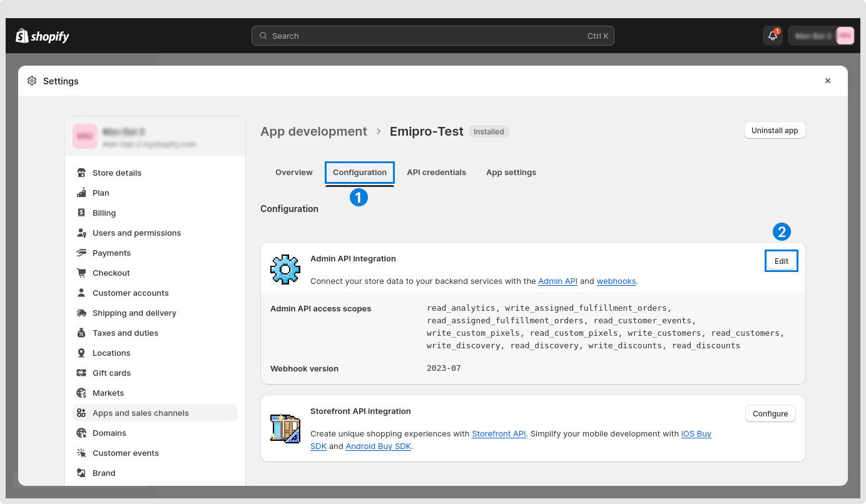Image resolution: width=866 pixels, height=504 pixels.
Task: Click the Taxes and duties icon
Action: point(81,333)
